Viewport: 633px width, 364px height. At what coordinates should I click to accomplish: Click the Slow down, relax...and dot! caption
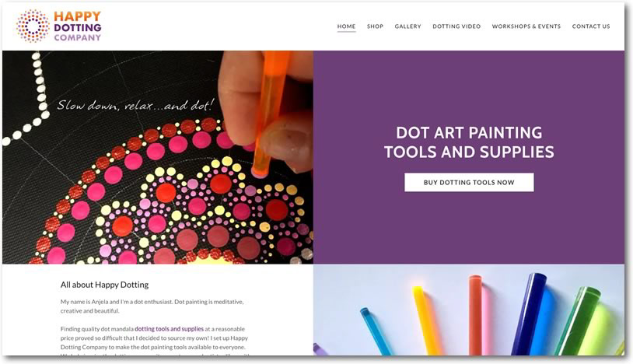point(135,105)
